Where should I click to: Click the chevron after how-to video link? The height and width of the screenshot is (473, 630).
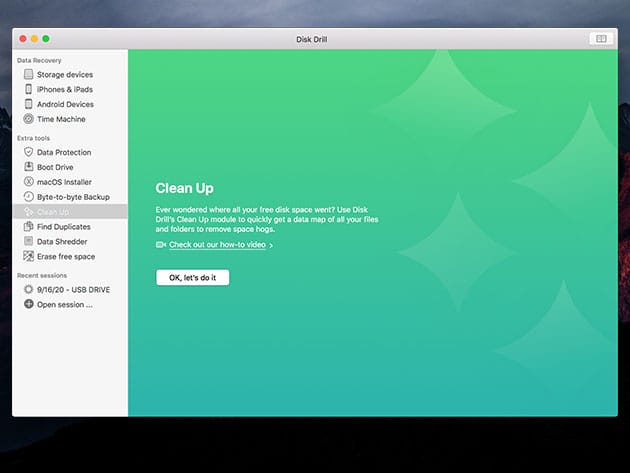(x=271, y=245)
